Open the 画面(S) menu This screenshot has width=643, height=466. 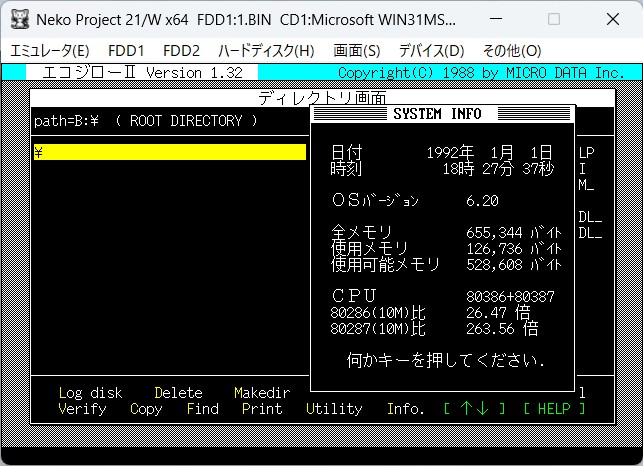point(356,50)
